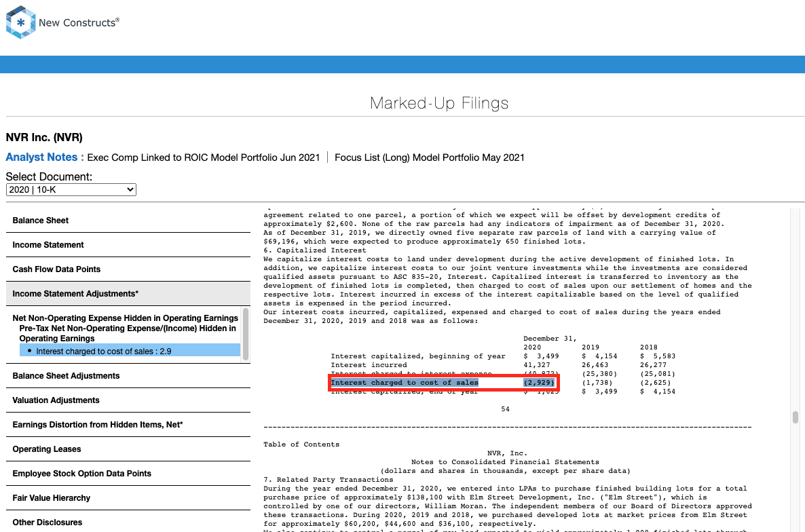Open Exec Comp Linked to ROIC Model Portfolio Jun 2021
Image resolution: width=805 pixels, height=532 pixels.
(204, 157)
